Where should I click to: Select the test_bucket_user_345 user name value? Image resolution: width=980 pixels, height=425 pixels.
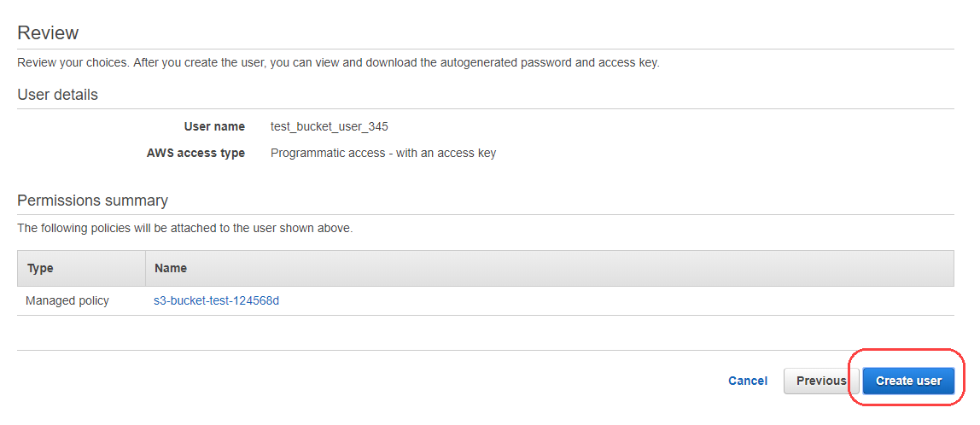tap(330, 126)
